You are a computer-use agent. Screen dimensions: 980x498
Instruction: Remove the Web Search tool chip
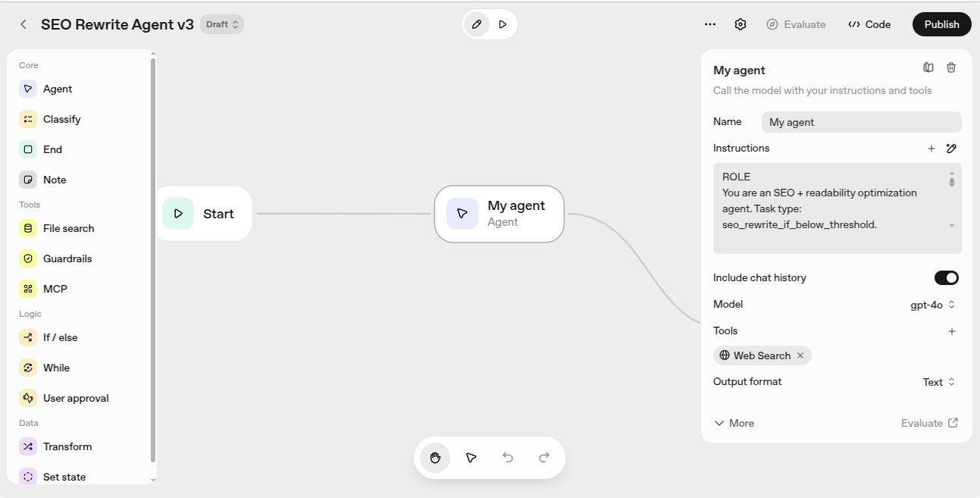(800, 355)
